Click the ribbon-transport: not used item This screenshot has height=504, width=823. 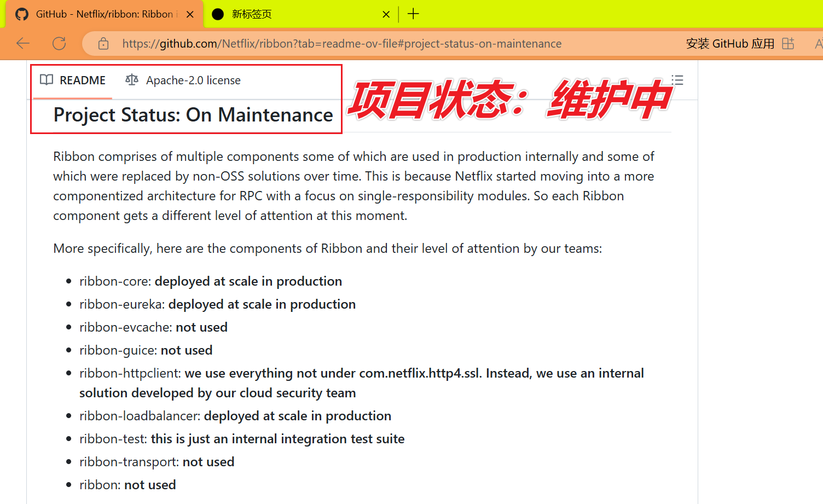pos(157,462)
